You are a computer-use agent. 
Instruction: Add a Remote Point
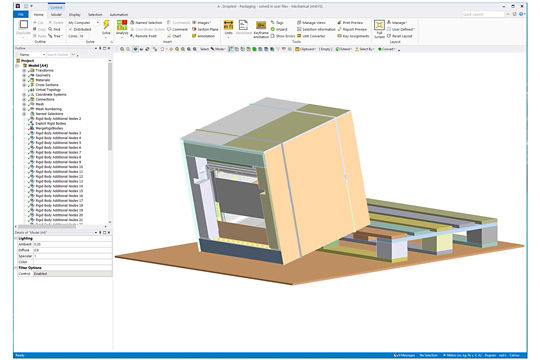tap(143, 36)
